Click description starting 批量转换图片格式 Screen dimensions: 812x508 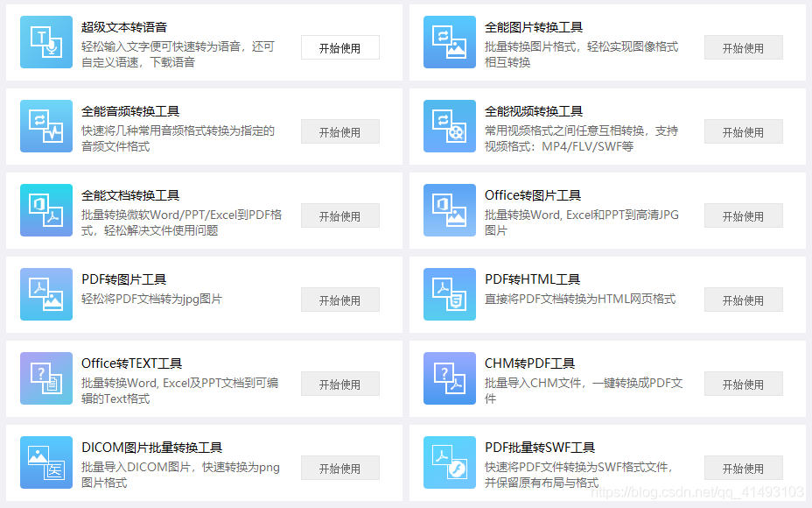(582, 54)
